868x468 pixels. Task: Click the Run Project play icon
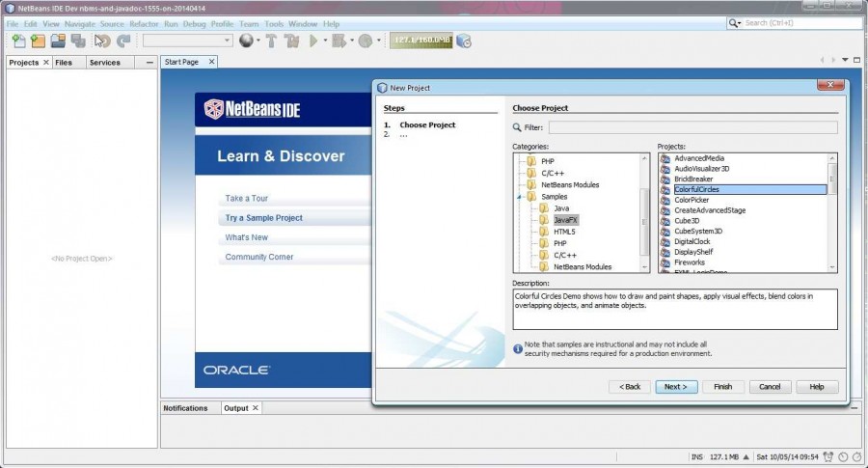click(x=313, y=41)
